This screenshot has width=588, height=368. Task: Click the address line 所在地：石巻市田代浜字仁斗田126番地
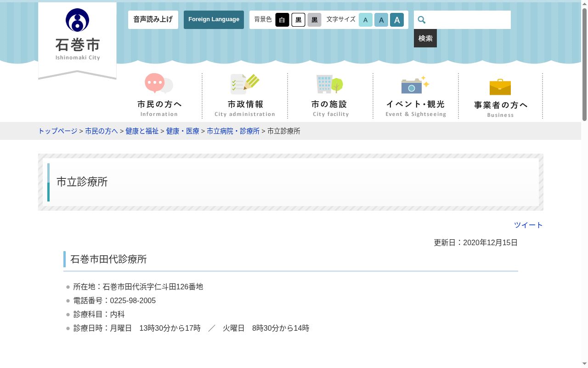pos(138,287)
